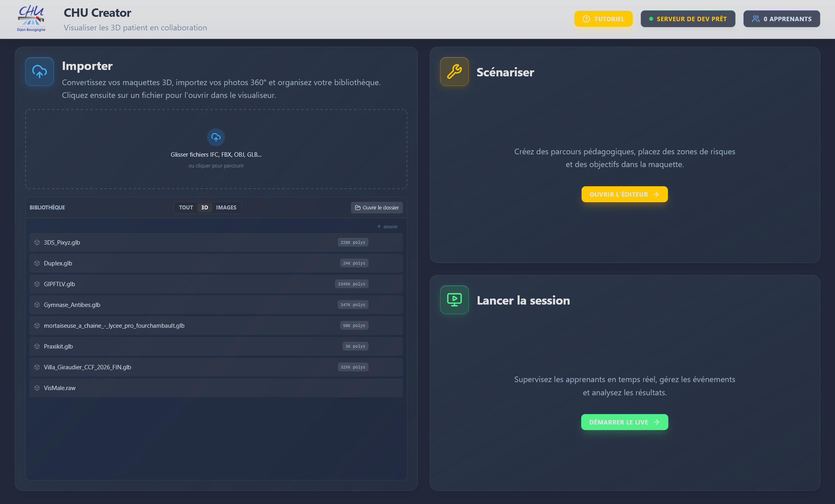Switch library filter to TOUT
Image resolution: width=835 pixels, height=504 pixels.
click(186, 207)
